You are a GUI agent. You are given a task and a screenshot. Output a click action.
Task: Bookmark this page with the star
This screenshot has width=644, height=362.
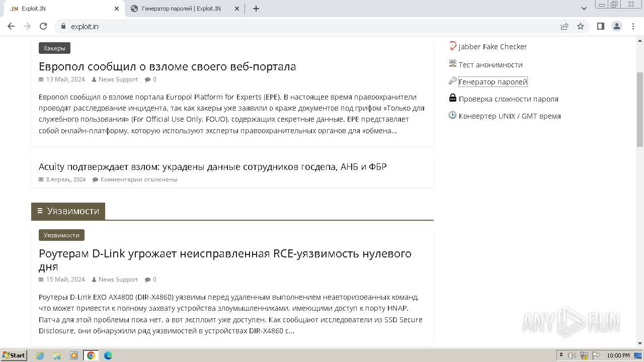[581, 26]
